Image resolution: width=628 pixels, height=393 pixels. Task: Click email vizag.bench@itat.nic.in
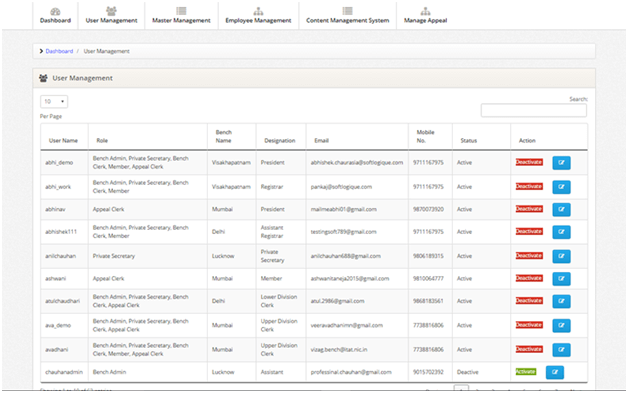click(339, 350)
